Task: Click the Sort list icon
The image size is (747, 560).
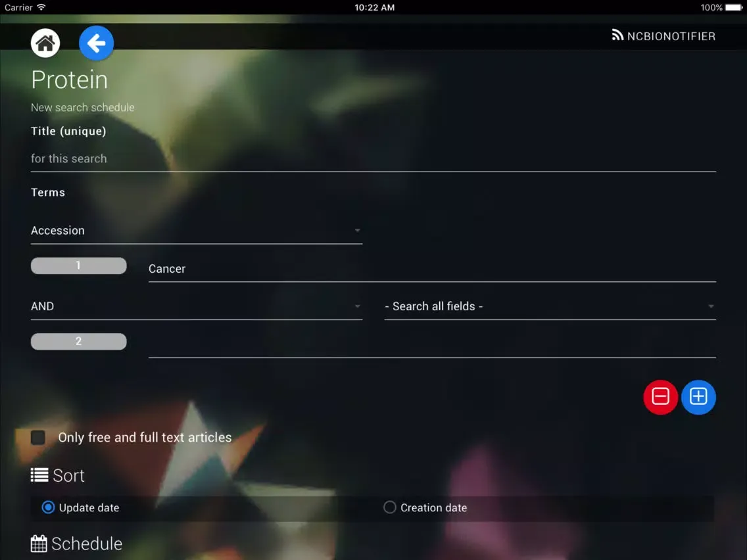Action: click(39, 475)
